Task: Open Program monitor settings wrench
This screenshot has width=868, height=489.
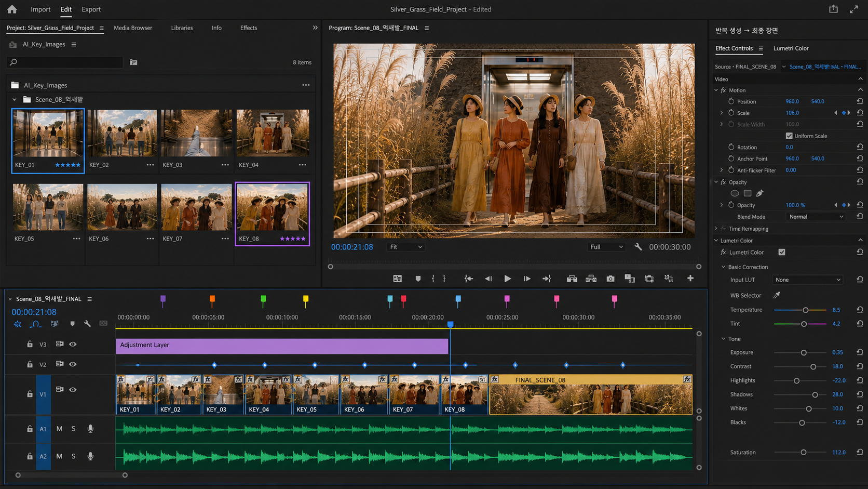Action: click(638, 247)
